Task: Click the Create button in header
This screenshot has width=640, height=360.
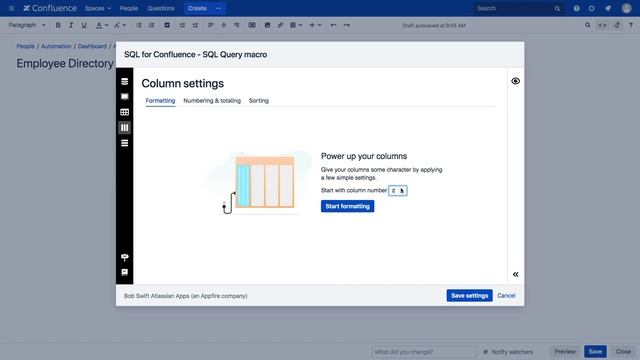Action: tap(197, 8)
